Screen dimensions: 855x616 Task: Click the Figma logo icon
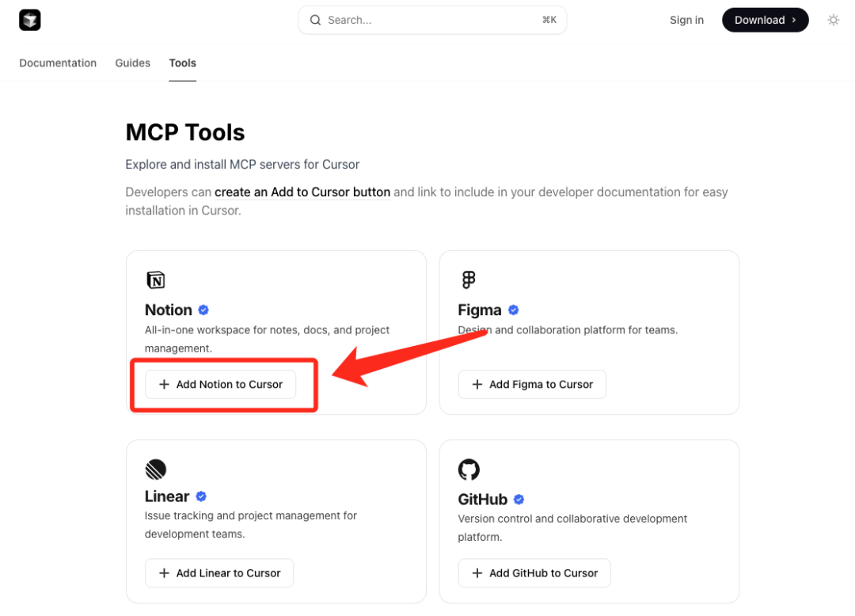(x=469, y=279)
